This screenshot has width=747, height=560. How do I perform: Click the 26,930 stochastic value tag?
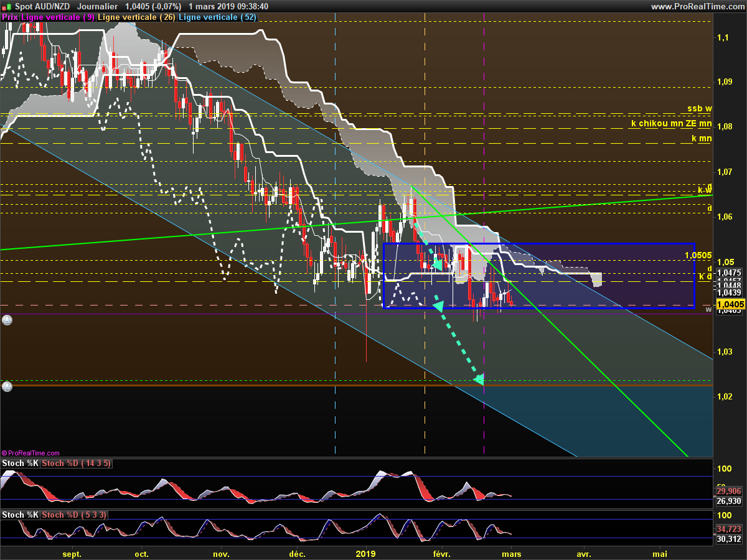(730, 501)
